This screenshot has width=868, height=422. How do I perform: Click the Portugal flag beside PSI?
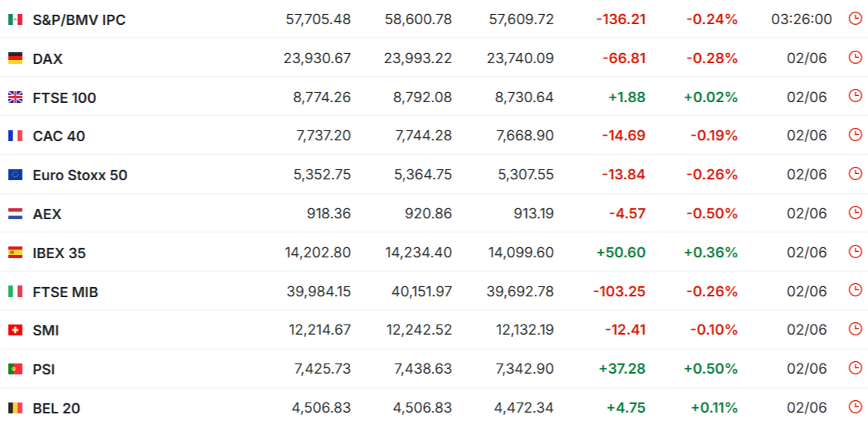15,370
